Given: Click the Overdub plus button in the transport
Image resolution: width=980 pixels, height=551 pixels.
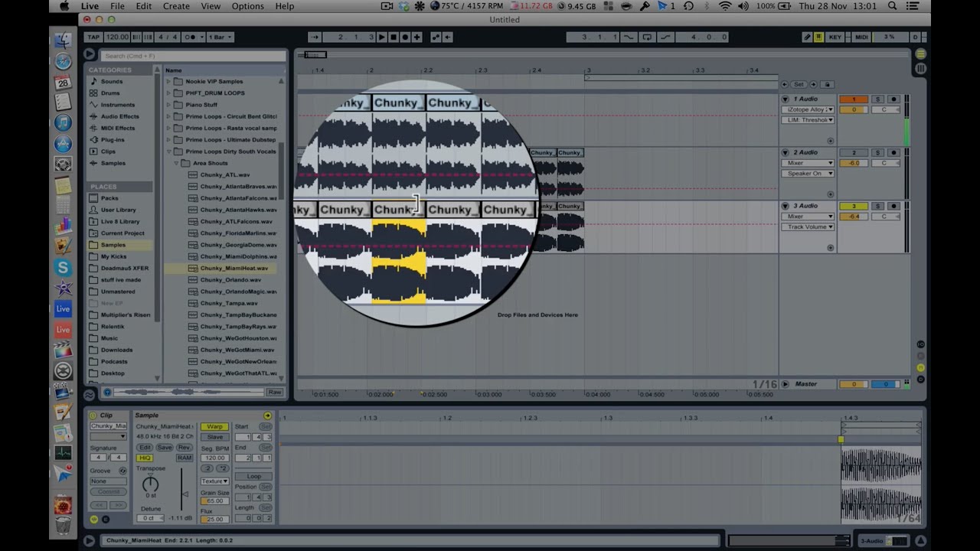Looking at the screenshot, I should [x=416, y=37].
